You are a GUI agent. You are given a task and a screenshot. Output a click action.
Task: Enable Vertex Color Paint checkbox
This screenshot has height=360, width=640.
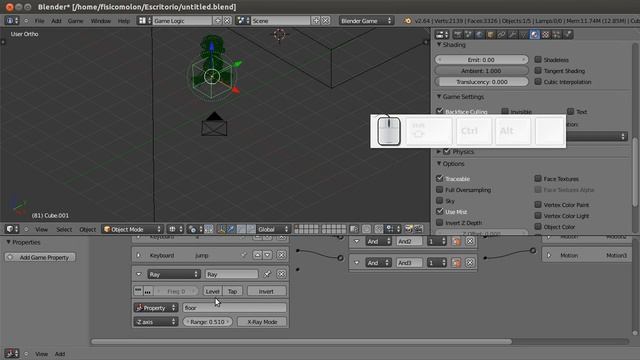pyautogui.click(x=538, y=204)
